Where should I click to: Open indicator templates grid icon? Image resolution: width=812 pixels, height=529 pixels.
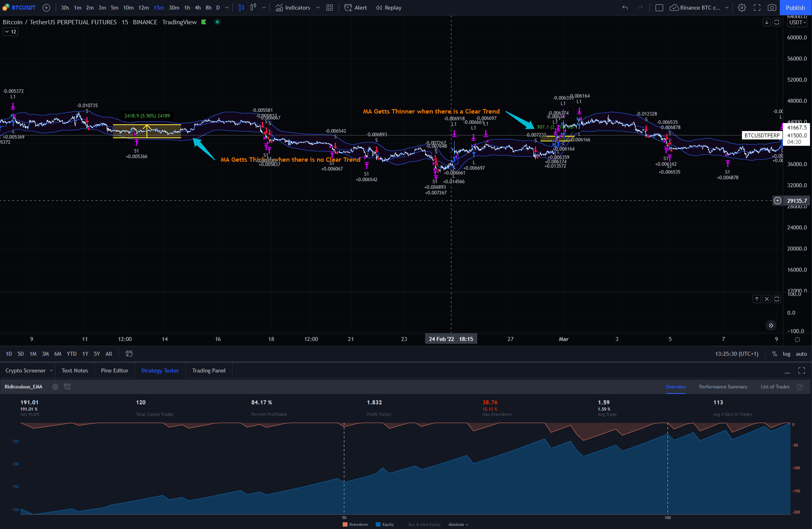330,8
